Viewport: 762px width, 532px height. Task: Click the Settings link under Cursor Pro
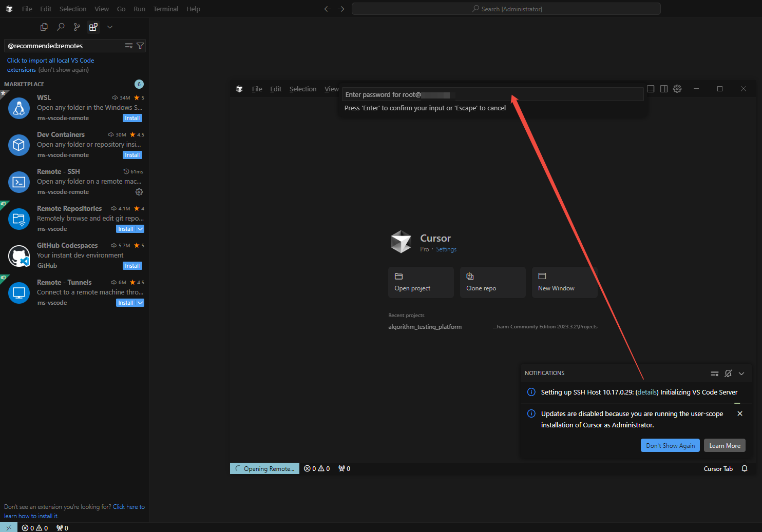446,249
